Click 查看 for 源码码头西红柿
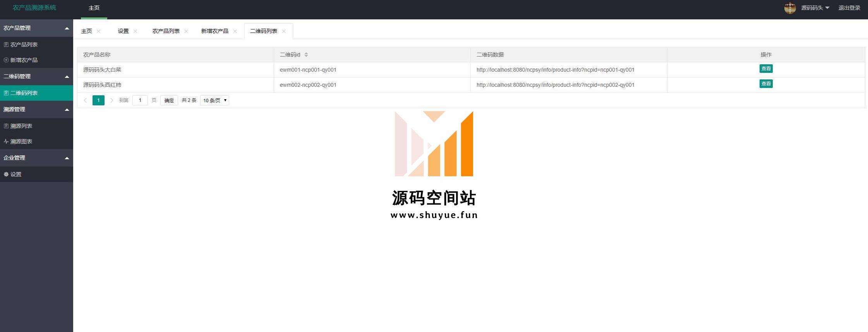Image resolution: width=868 pixels, height=332 pixels. [766, 84]
